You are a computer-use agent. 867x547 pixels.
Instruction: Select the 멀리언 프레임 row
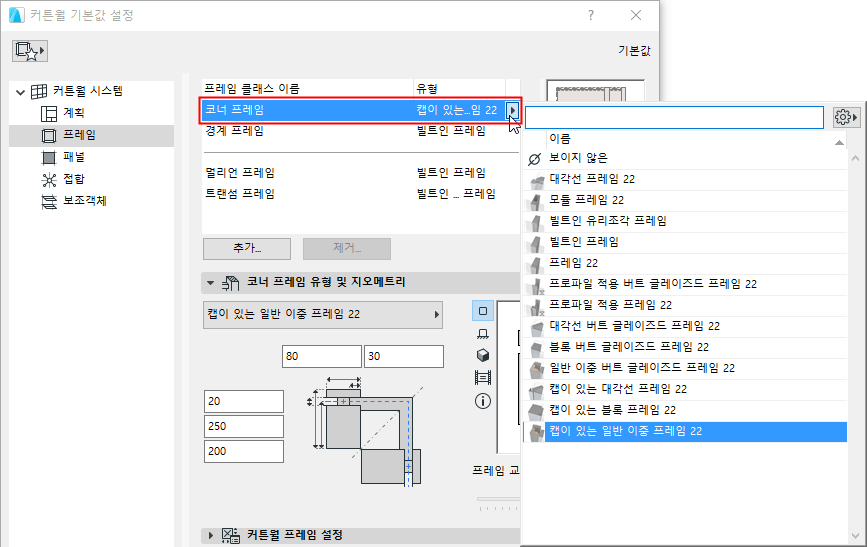pyautogui.click(x=361, y=173)
